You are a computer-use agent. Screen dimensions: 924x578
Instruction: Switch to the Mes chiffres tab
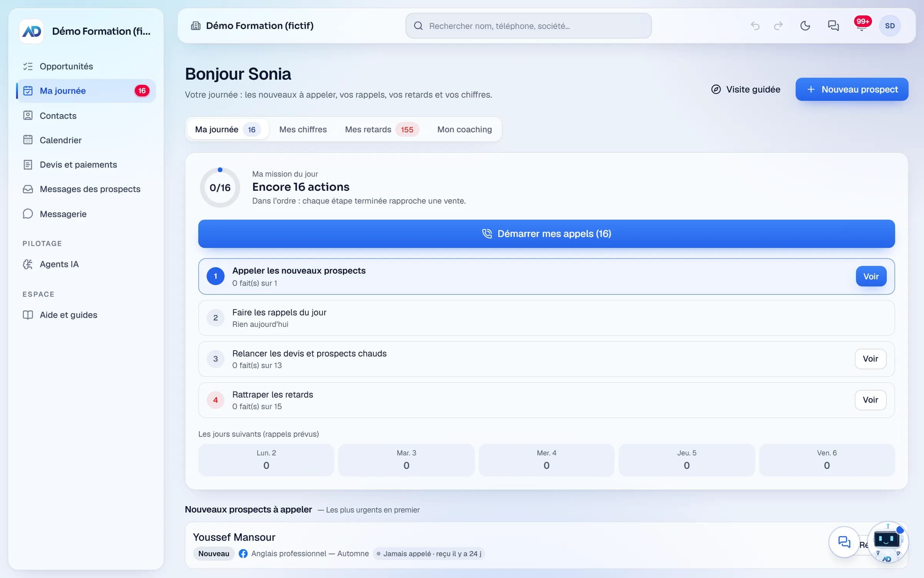pos(303,129)
